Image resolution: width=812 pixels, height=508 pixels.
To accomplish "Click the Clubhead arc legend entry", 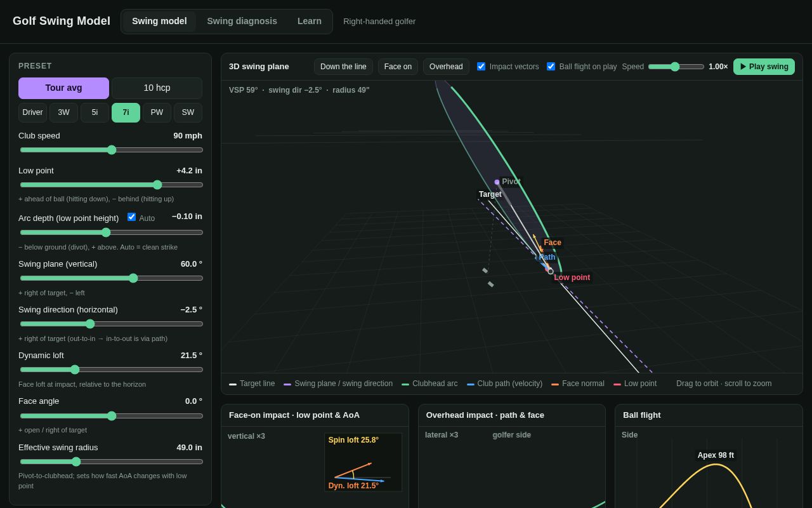I will [x=429, y=384].
